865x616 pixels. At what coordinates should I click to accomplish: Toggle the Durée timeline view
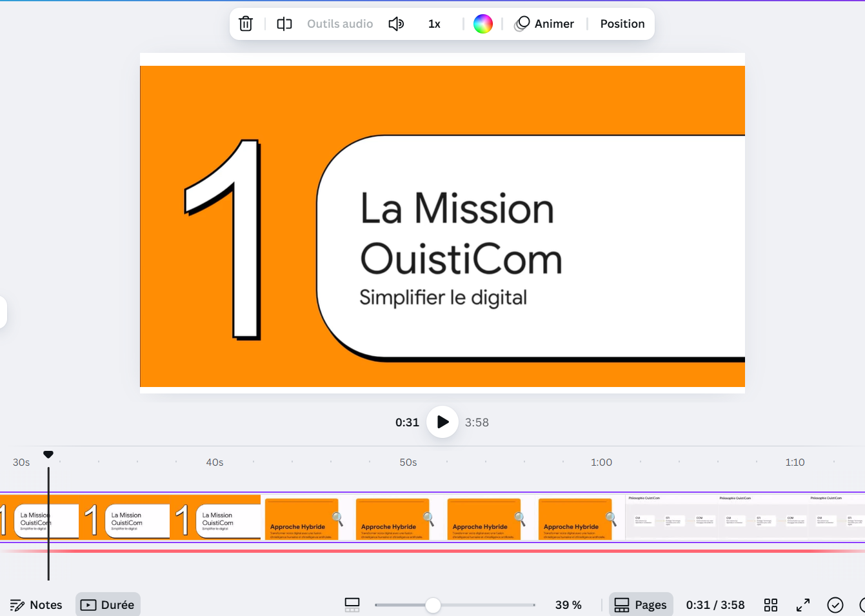tap(108, 604)
